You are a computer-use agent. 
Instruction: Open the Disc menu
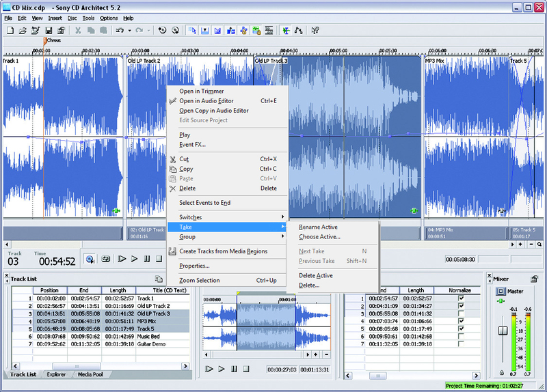click(72, 18)
